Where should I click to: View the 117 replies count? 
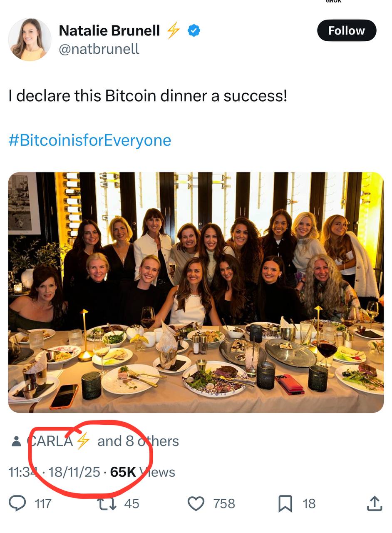pos(43,503)
